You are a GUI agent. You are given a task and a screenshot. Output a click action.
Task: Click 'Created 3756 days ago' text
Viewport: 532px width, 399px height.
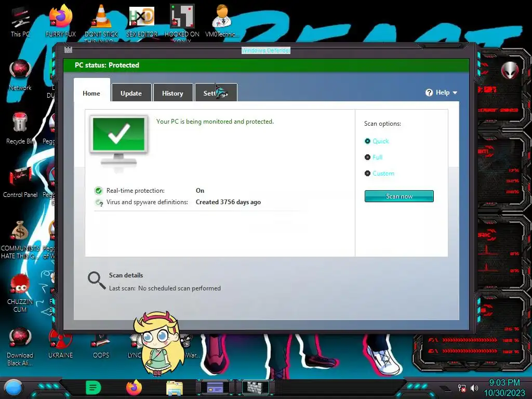click(229, 202)
